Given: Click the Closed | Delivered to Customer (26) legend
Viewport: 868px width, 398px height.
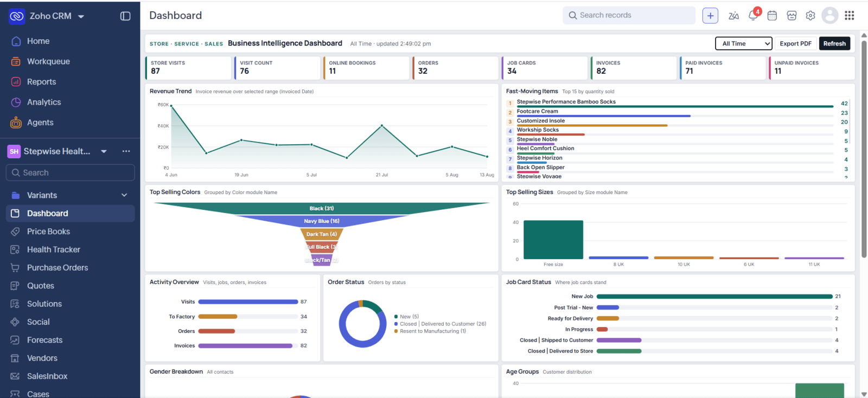Looking at the screenshot, I should click(x=441, y=324).
